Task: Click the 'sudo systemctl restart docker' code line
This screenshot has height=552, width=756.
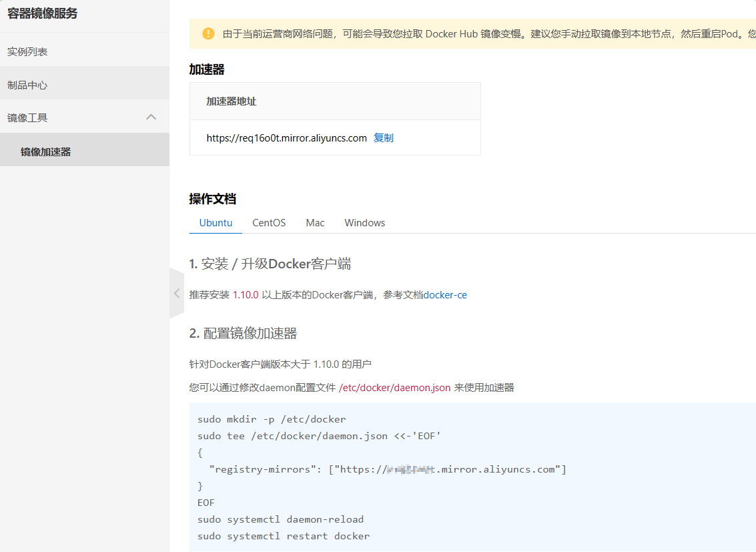Action: coord(284,536)
